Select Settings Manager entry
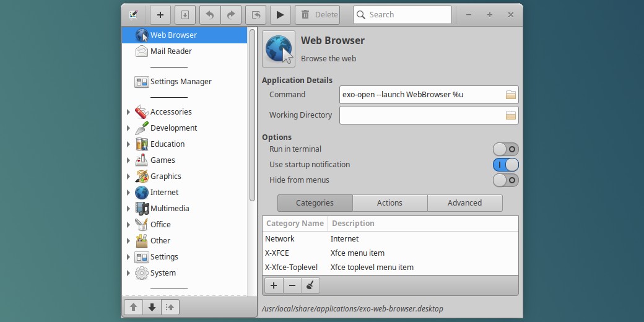 point(185,81)
